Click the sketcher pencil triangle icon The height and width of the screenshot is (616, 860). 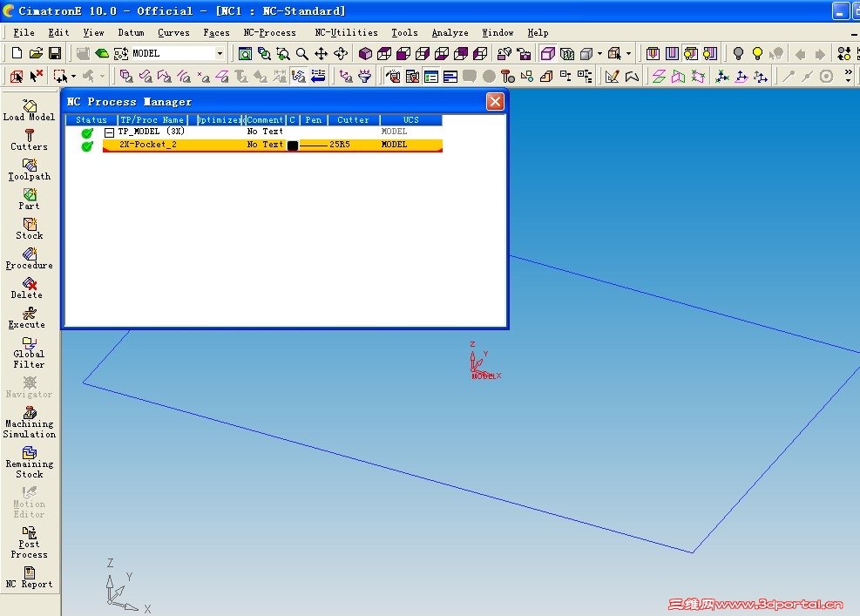(x=612, y=77)
